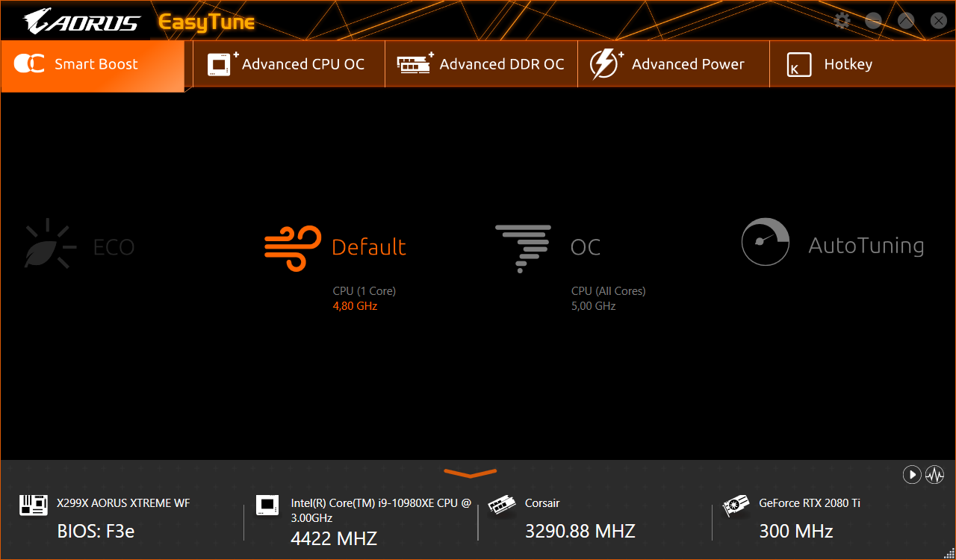The height and width of the screenshot is (560, 956).
Task: Choose the OC tornado profile icon
Action: click(x=523, y=248)
